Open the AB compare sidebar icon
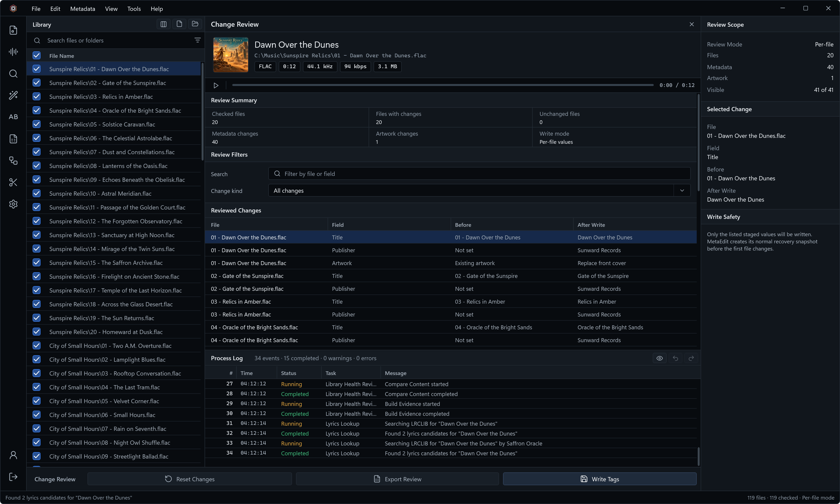This screenshot has height=504, width=840. [x=13, y=117]
